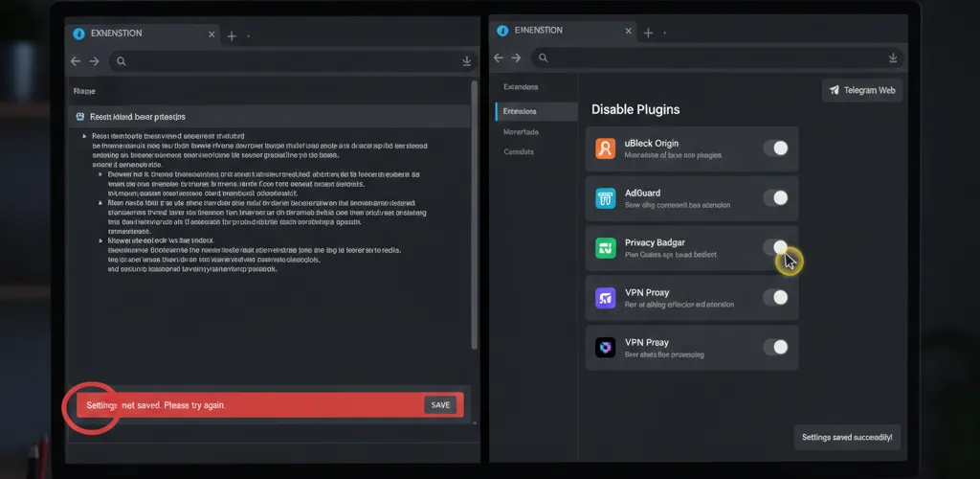Image resolution: width=980 pixels, height=479 pixels.
Task: Click the 'VPN Proxy' extension name
Action: coord(646,292)
